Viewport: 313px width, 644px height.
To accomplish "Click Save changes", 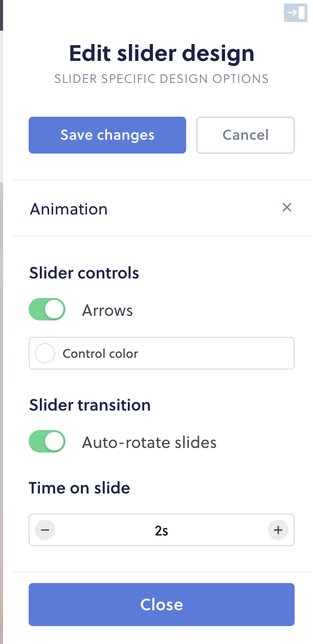I will coord(107,135).
